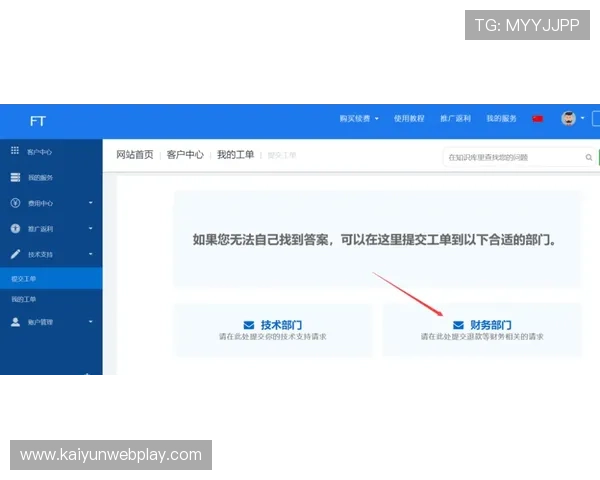The image size is (600, 480).
Task: Open the 财务部门 ticket department title
Action: (491, 325)
